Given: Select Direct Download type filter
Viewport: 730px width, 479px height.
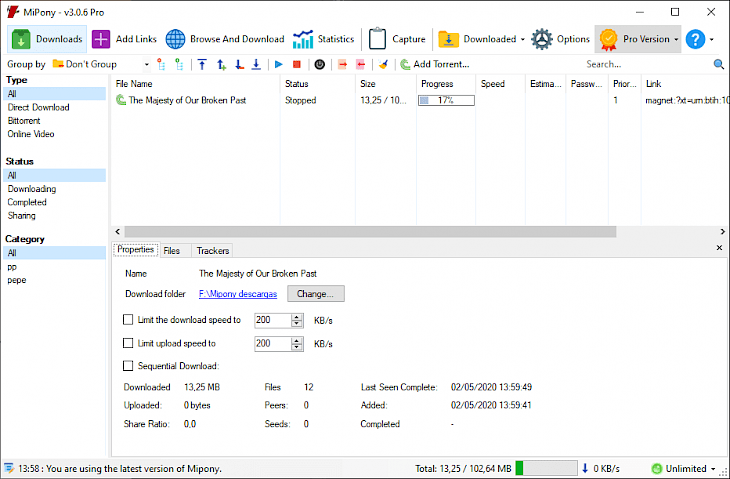Looking at the screenshot, I should (x=39, y=107).
